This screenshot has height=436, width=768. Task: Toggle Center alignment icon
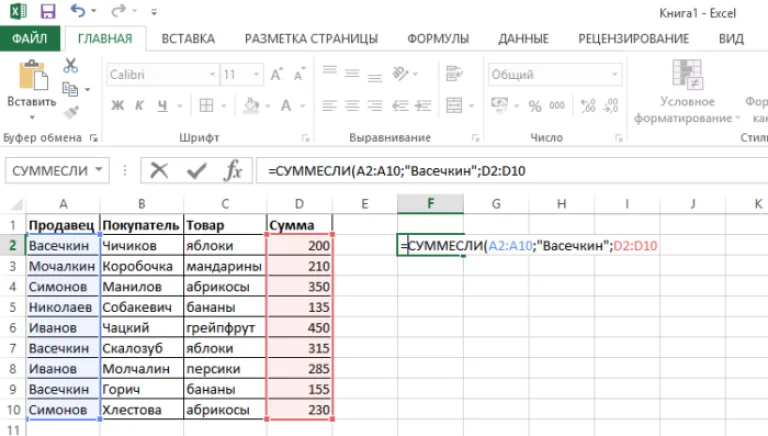tap(352, 105)
